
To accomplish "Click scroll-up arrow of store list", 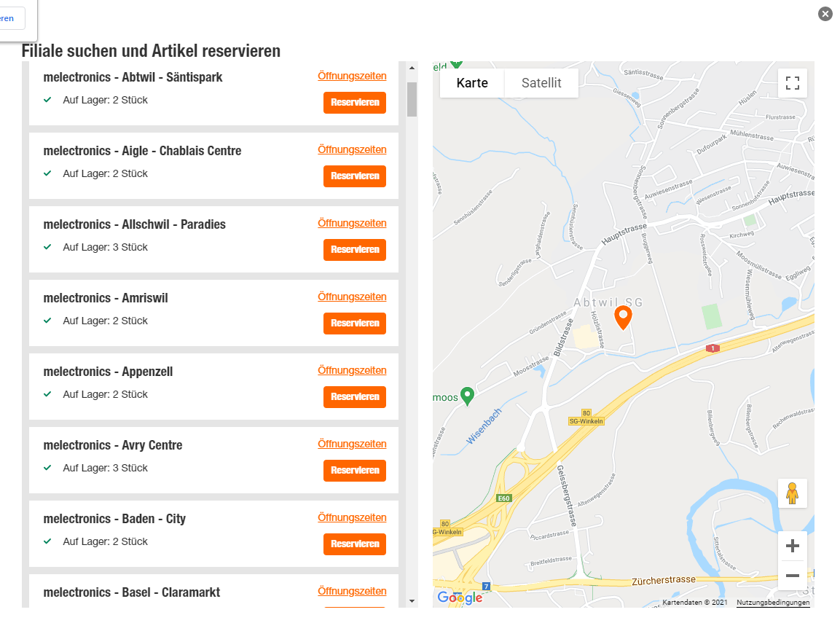I will click(x=412, y=68).
